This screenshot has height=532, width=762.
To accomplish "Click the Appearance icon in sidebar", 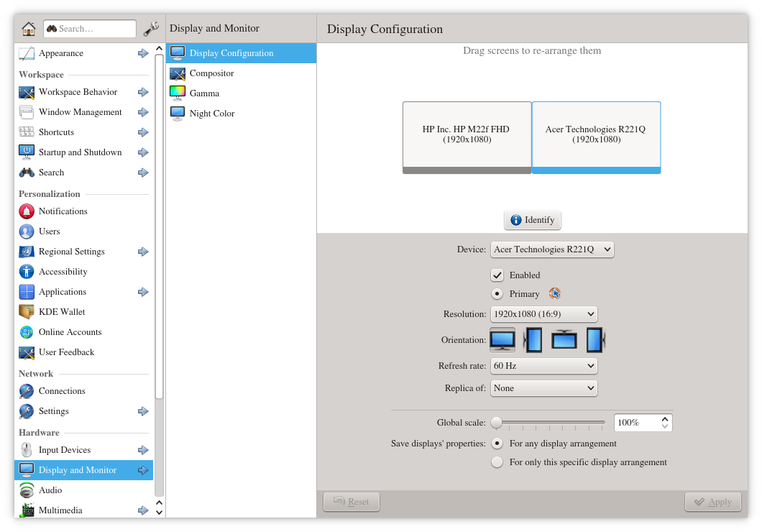I will click(x=27, y=53).
